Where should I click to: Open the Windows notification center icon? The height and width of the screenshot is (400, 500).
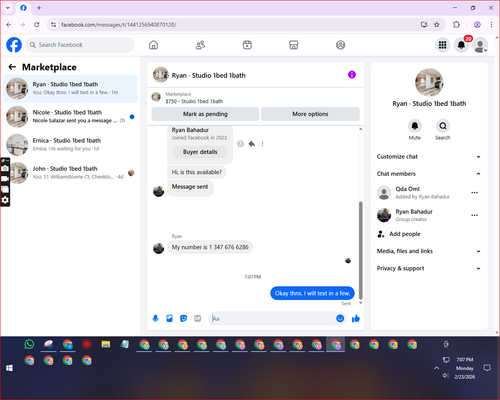(487, 368)
